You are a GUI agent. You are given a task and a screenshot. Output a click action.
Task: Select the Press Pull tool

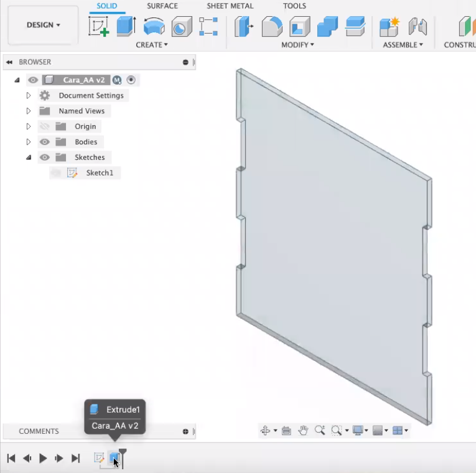(x=244, y=26)
